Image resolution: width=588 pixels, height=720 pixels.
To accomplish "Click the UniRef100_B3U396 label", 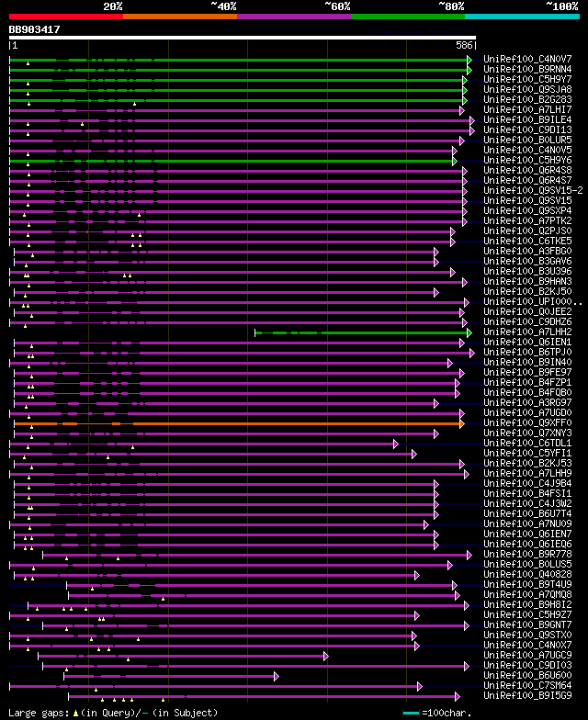I will [x=527, y=272].
